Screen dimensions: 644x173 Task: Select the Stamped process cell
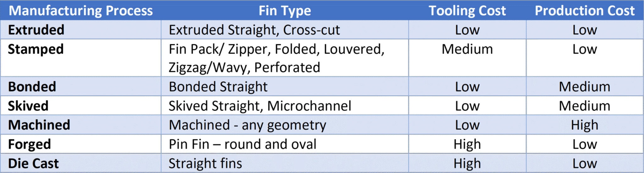(x=36, y=49)
